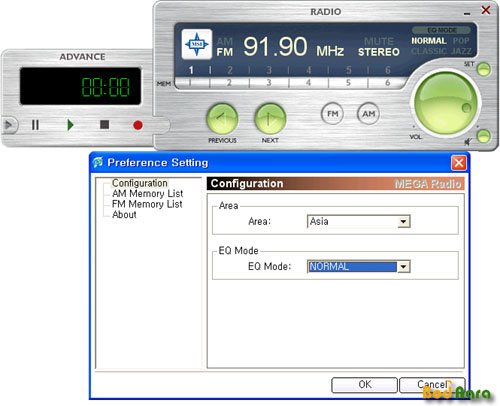Open the Area dropdown showing Asia
500x406 pixels.
tap(358, 221)
